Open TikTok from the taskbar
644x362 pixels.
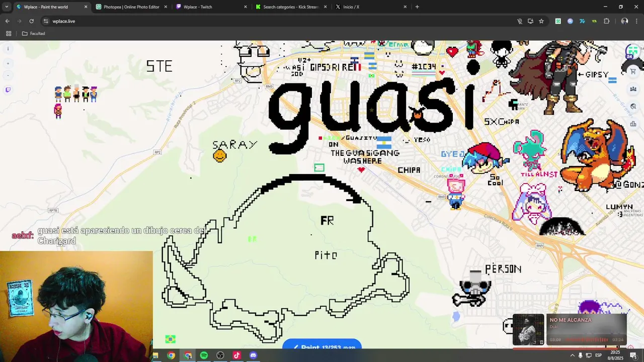[x=236, y=355]
